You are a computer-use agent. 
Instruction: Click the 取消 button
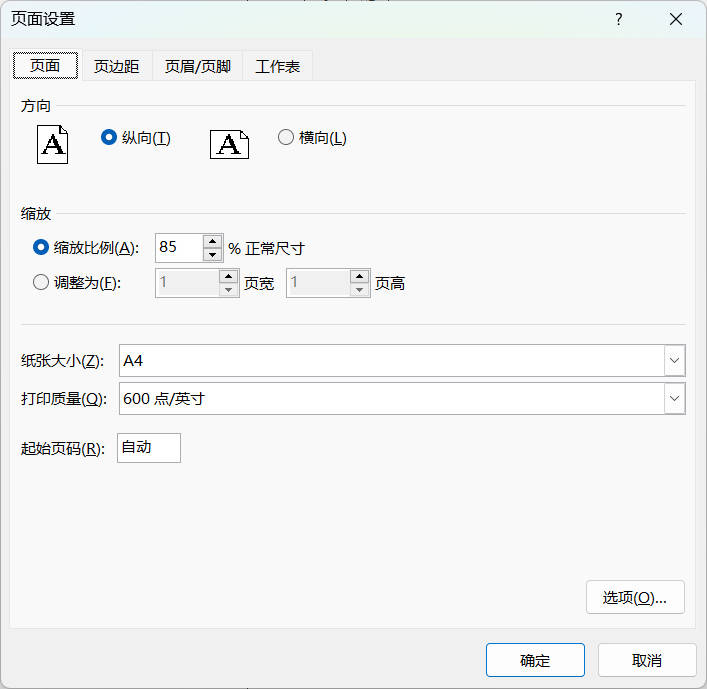click(x=647, y=660)
